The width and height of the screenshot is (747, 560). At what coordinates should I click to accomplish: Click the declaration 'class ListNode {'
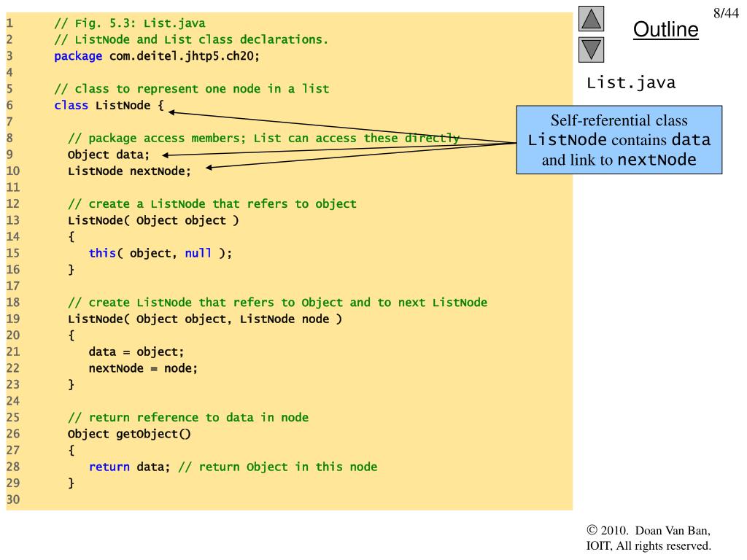pos(109,105)
